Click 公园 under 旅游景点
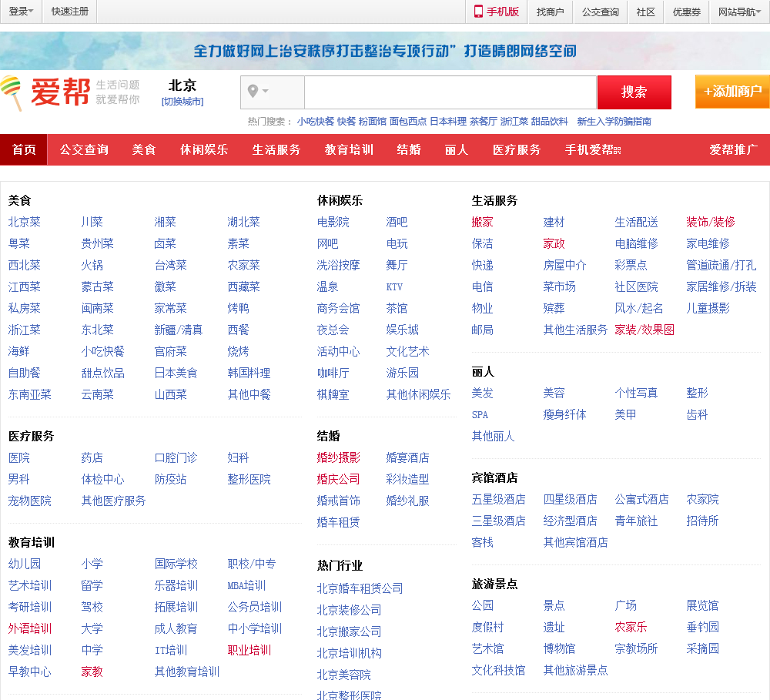 pos(482,606)
